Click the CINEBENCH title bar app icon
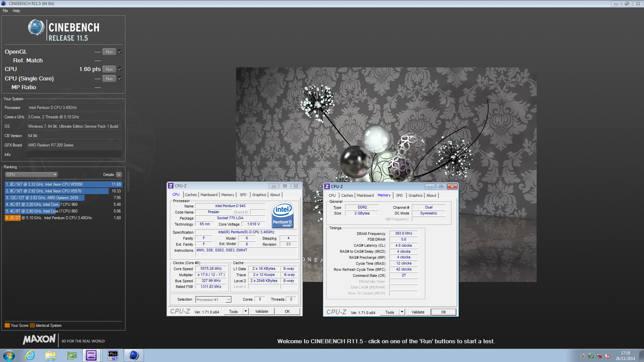The image size is (644, 362). (4, 3)
